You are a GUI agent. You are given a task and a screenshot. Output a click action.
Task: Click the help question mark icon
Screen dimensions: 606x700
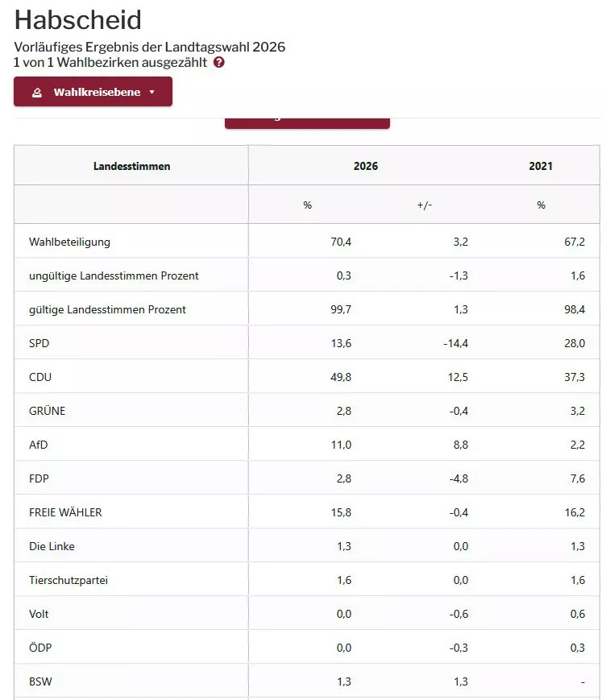click(x=219, y=63)
